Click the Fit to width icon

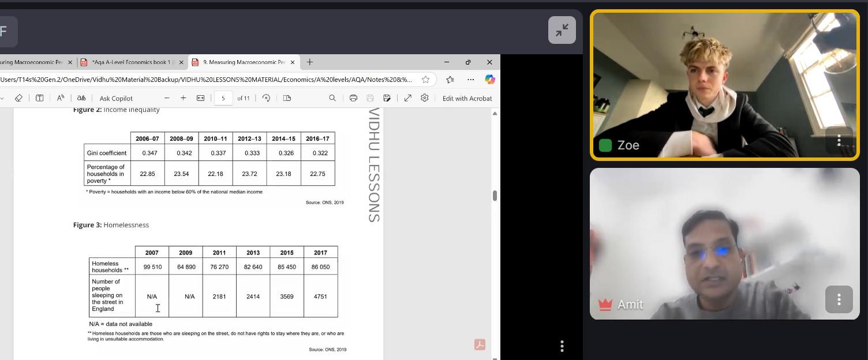point(200,98)
